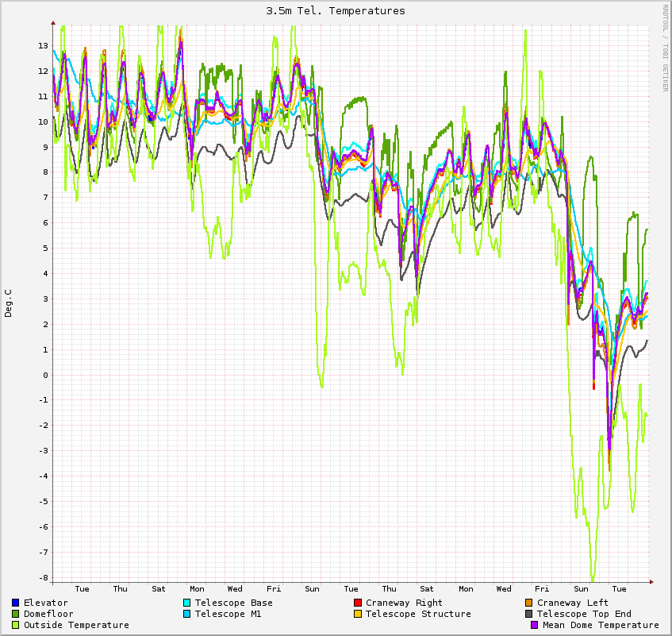672x636 pixels.
Task: Click the dark green Domefloor legend swatch
Action: (x=16, y=614)
